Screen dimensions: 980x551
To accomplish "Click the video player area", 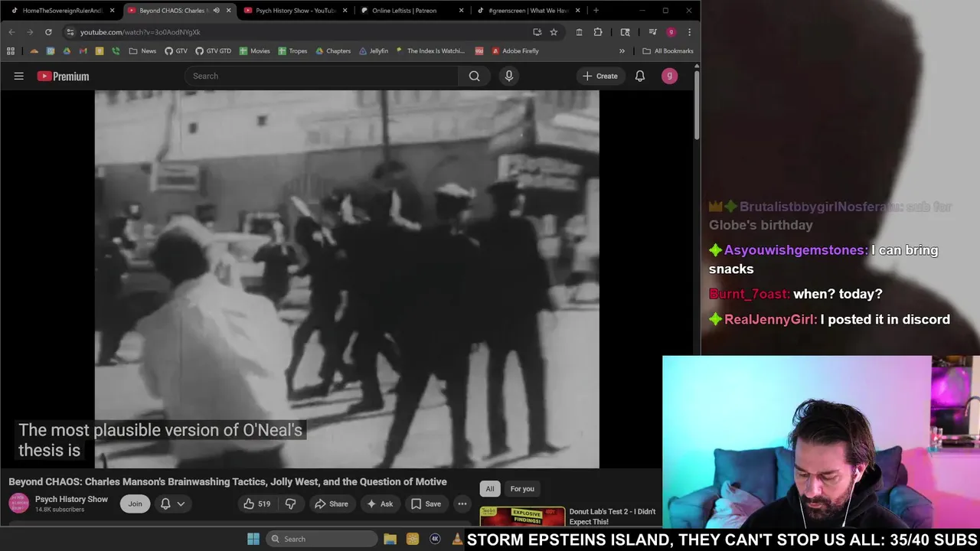I will tap(347, 279).
